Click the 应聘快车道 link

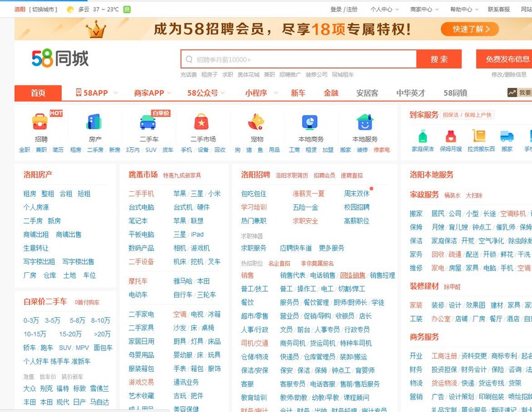296,248
